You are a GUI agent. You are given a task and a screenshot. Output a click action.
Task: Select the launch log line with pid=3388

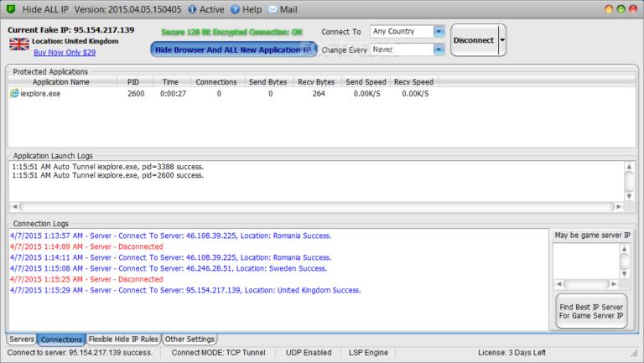tap(107, 167)
